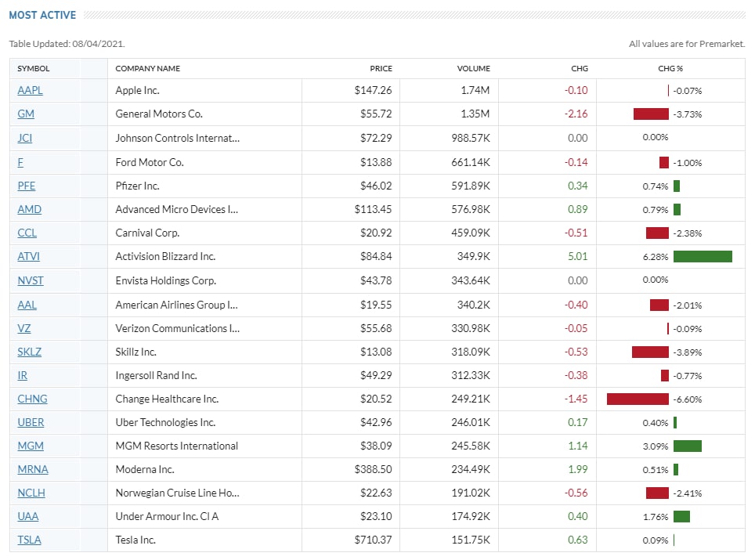755x560 pixels.
Task: Click the red bar for GM change
Action: (651, 114)
